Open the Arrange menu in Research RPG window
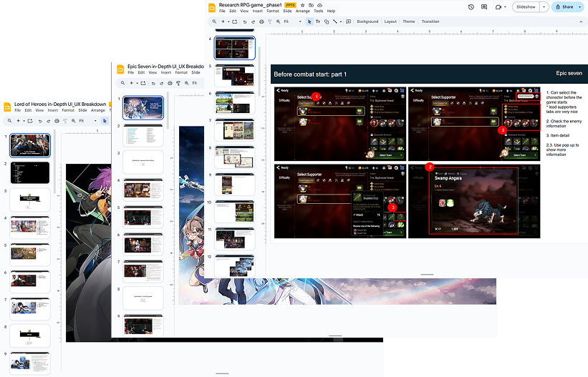Viewport: 588px width, 377px height. click(x=304, y=11)
